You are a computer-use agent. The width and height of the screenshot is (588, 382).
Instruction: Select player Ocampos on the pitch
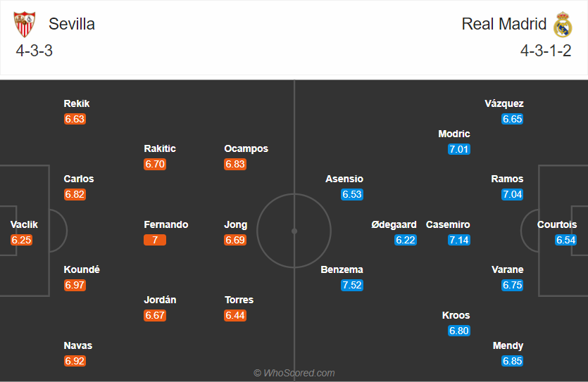click(246, 148)
